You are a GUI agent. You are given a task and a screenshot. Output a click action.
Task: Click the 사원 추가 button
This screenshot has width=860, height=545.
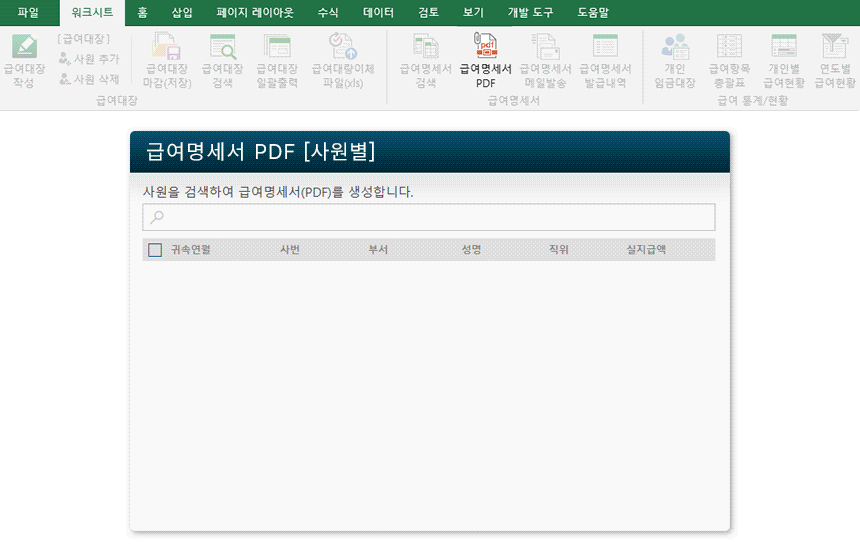coord(89,59)
